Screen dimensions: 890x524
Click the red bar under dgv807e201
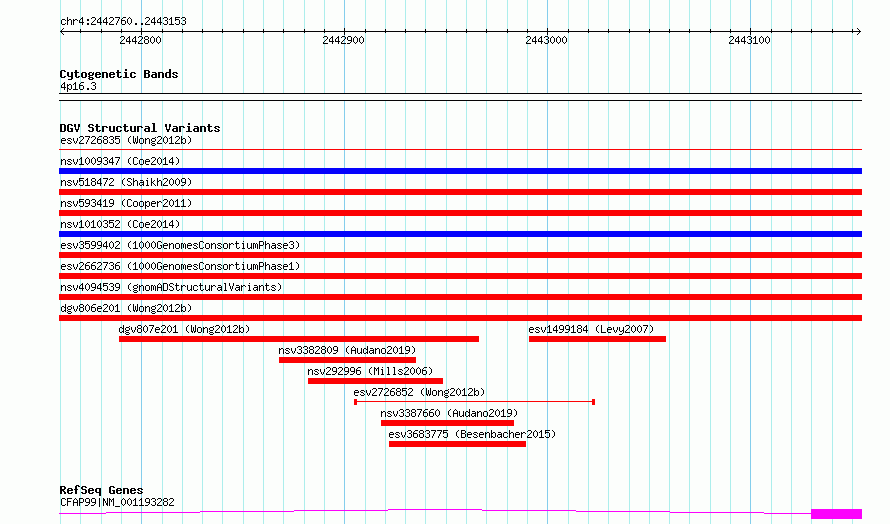[x=299, y=339]
